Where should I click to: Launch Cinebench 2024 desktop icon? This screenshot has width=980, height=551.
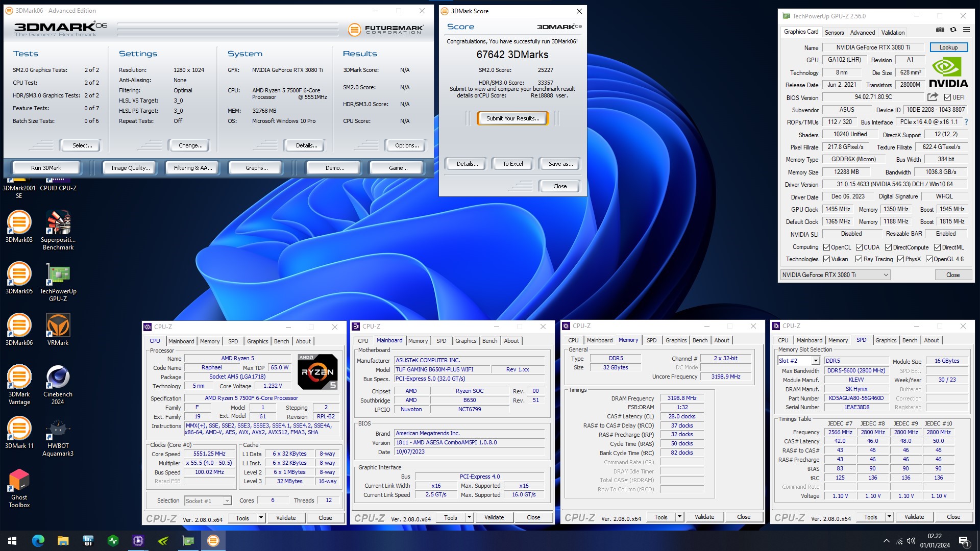58,385
